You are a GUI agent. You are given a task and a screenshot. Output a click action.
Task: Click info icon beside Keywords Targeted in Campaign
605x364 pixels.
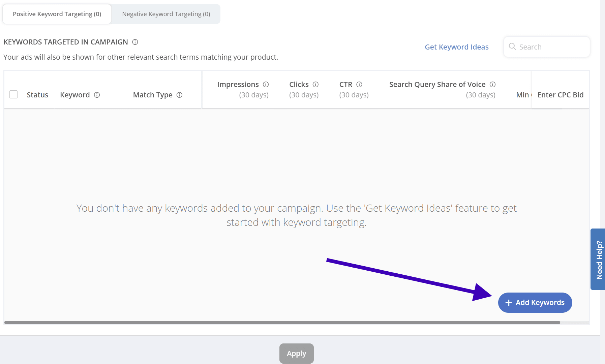click(135, 42)
